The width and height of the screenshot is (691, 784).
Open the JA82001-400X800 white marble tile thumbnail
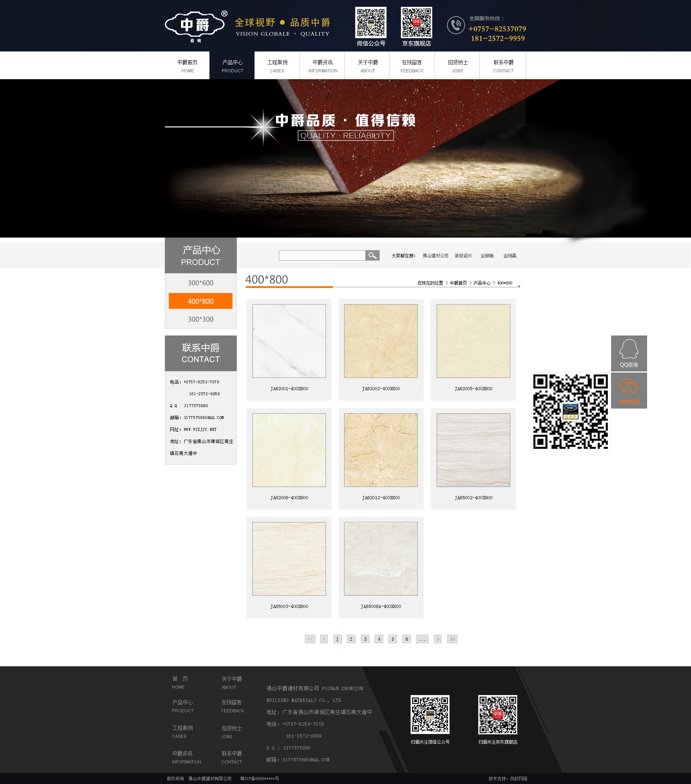point(289,341)
